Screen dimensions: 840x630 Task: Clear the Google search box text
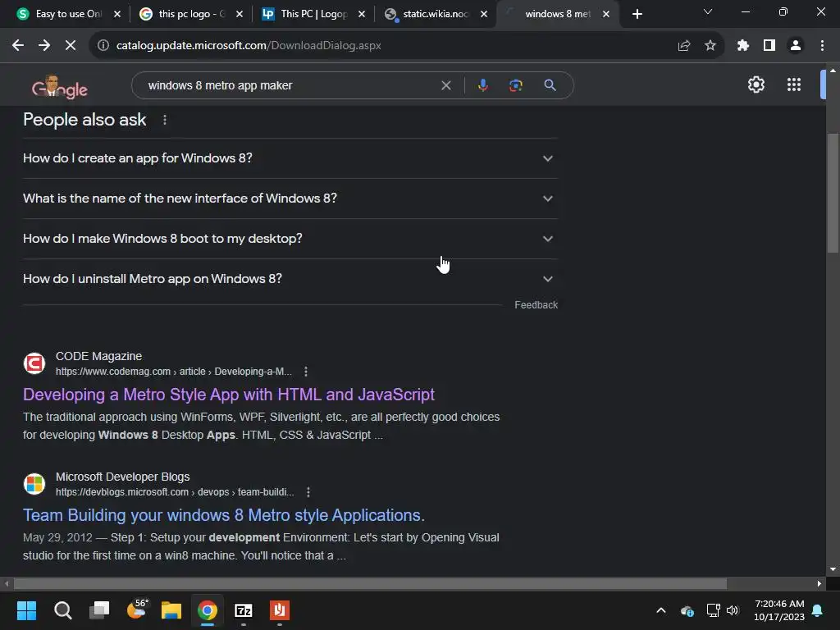click(x=445, y=85)
